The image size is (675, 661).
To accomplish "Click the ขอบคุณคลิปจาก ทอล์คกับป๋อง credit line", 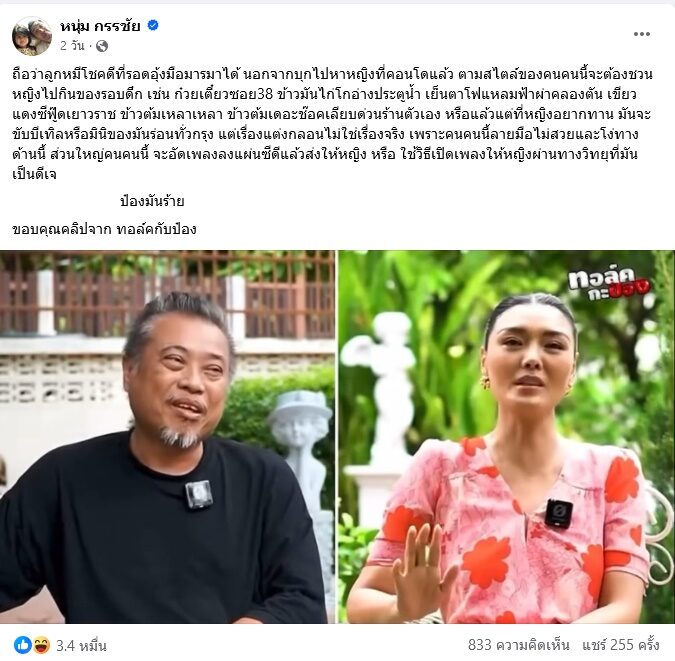I will point(105,229).
